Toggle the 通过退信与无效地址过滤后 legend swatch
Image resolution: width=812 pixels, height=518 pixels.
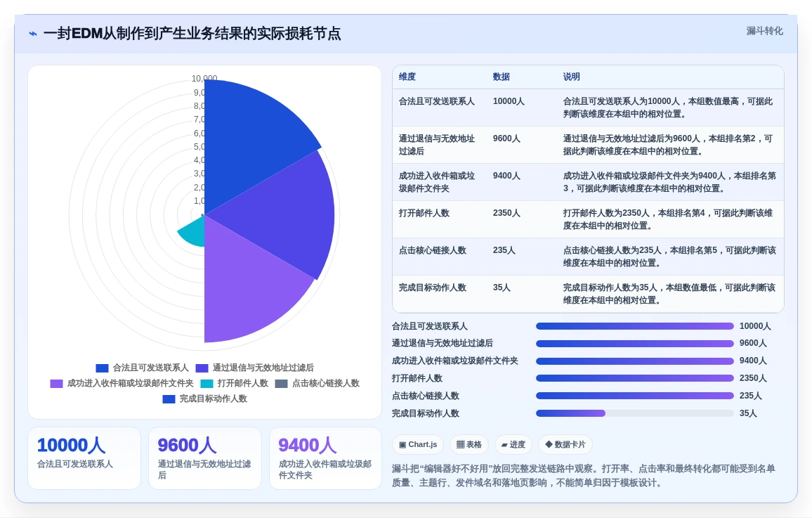202,368
